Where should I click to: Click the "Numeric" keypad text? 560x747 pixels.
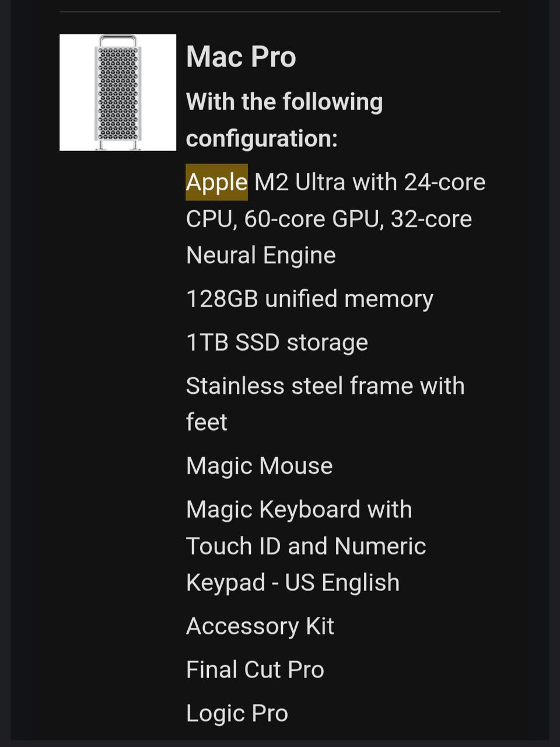tap(380, 546)
